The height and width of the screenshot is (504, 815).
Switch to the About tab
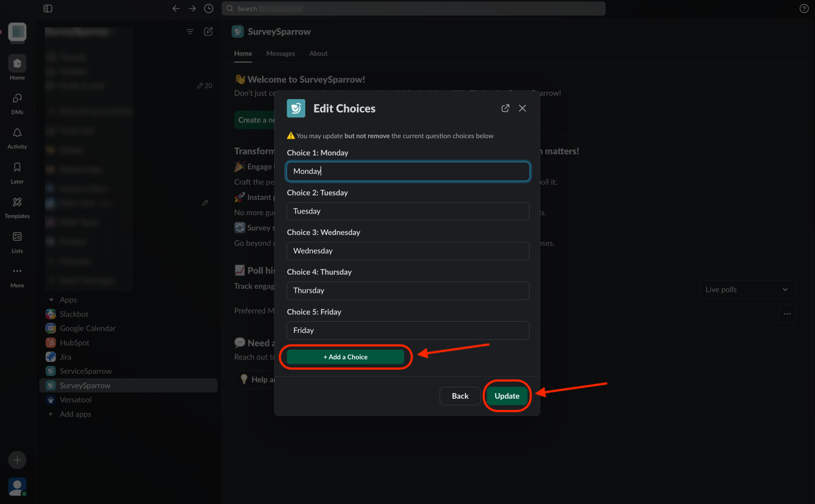click(x=318, y=53)
